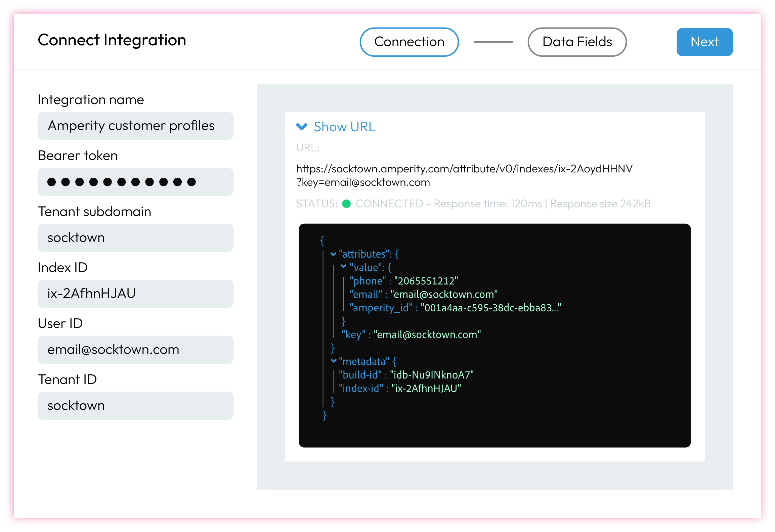The image size is (775, 532).
Task: Switch to the Data Fields step
Action: coord(577,42)
